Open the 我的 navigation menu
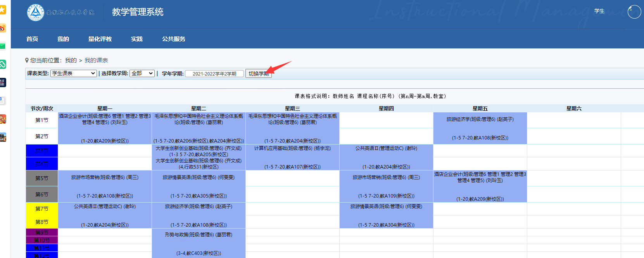The height and width of the screenshot is (258, 644). click(63, 39)
